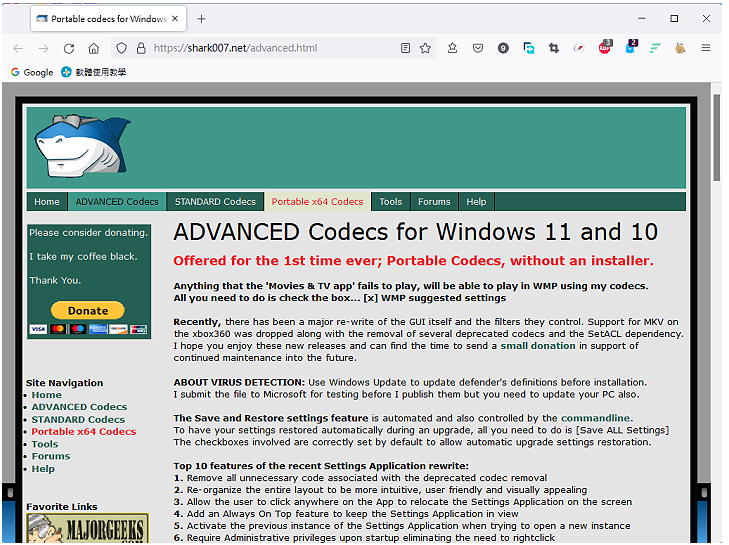The width and height of the screenshot is (729, 545).
Task: Click the credit card logos under Donate
Action: point(88,329)
